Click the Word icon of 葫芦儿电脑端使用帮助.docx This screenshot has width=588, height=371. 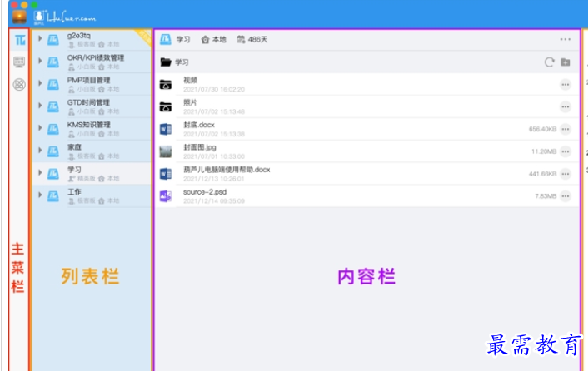tap(166, 174)
